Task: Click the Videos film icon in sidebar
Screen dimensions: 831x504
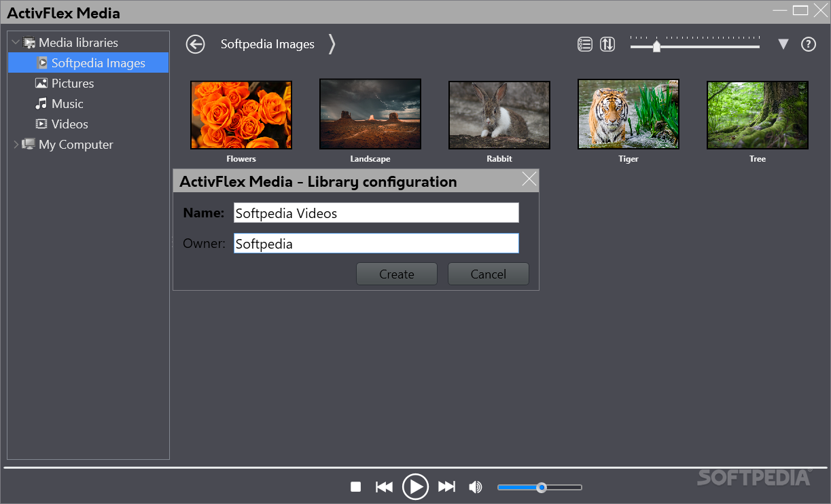Action: pos(41,124)
